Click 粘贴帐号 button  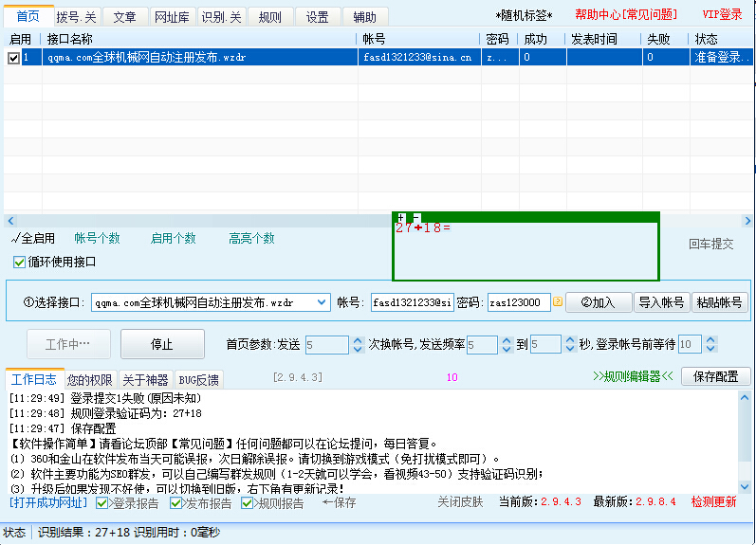[719, 302]
